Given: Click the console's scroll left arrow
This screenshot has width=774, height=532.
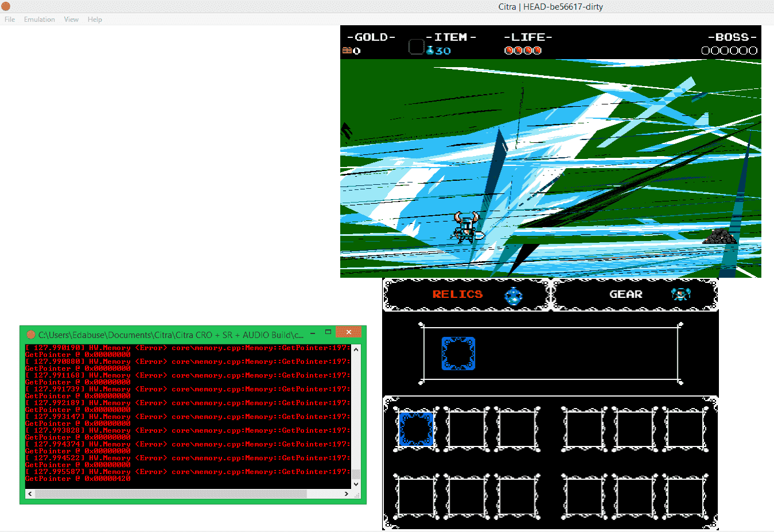Looking at the screenshot, I should point(30,494).
